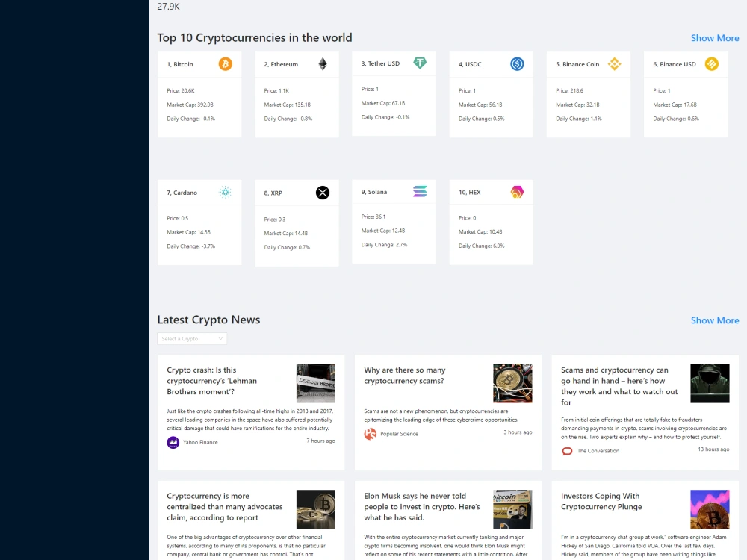Click the Bitcoin plunge chart thumbnail
The height and width of the screenshot is (560, 747).
[x=710, y=509]
